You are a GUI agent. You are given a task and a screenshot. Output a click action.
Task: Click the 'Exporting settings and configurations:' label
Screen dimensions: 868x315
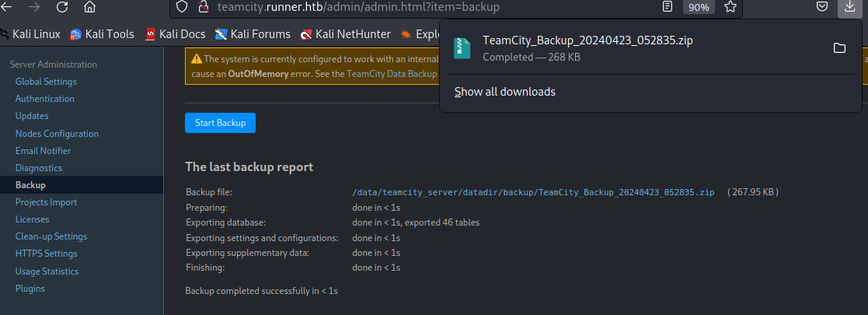[x=262, y=237]
